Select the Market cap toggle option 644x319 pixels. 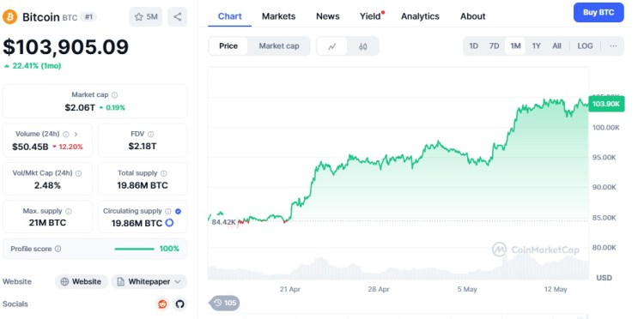point(279,46)
